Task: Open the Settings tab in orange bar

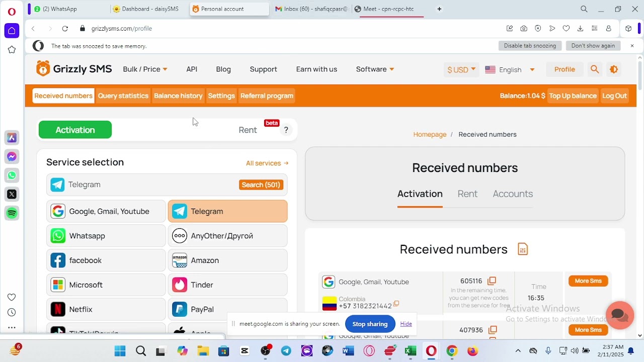Action: pos(221,96)
